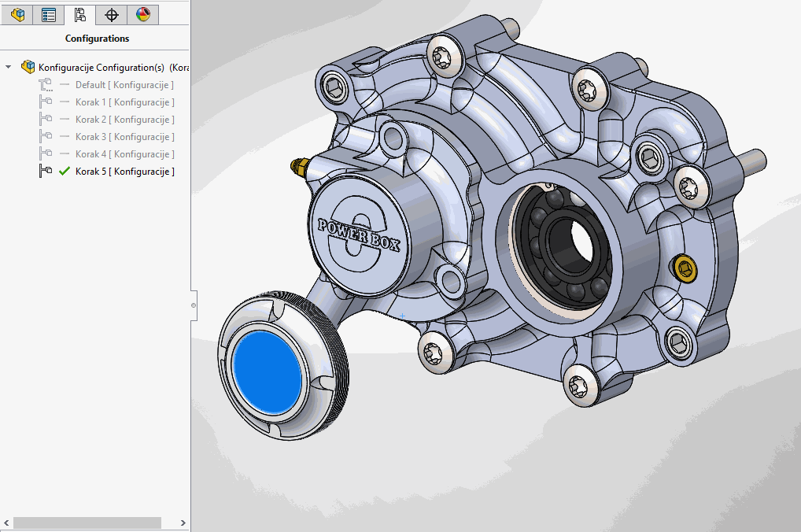The image size is (801, 532).
Task: Select the Default configuration
Action: tap(124, 85)
